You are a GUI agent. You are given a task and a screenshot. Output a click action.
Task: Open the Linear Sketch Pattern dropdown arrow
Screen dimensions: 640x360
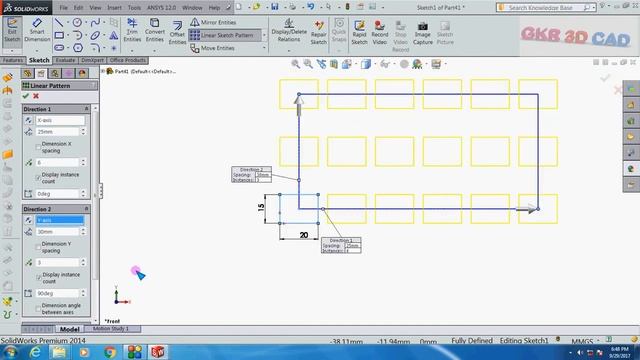[264, 36]
